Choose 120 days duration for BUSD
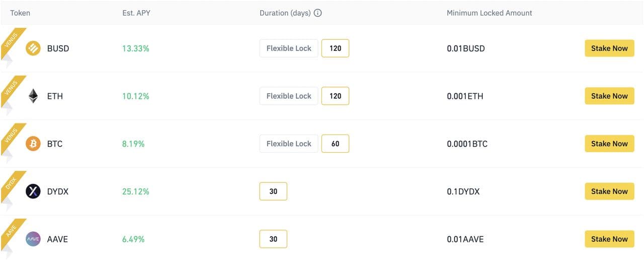The height and width of the screenshot is (262, 644). (x=335, y=48)
